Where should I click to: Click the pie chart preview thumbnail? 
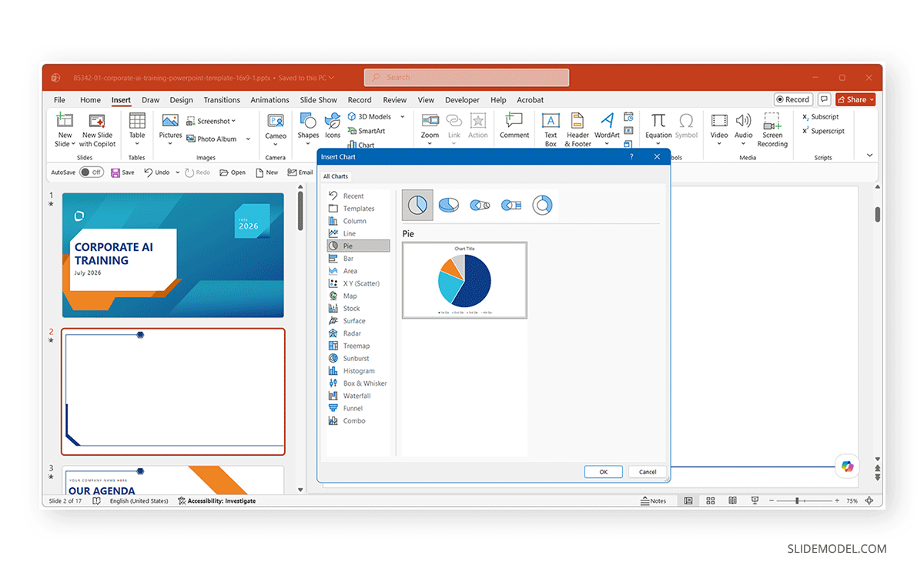pos(464,280)
